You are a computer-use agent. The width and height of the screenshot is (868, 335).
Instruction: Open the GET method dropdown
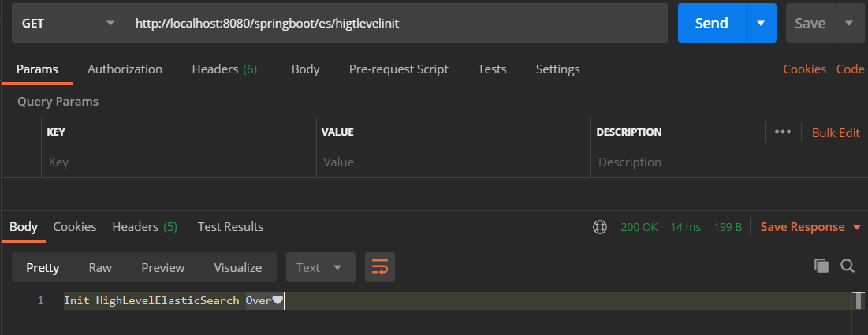(68, 24)
